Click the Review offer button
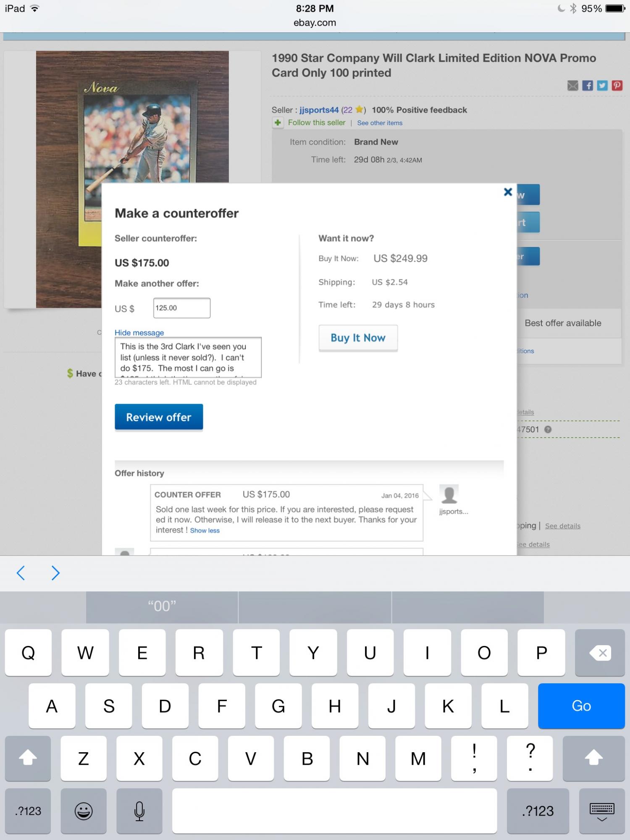This screenshot has width=630, height=840. pos(159,417)
